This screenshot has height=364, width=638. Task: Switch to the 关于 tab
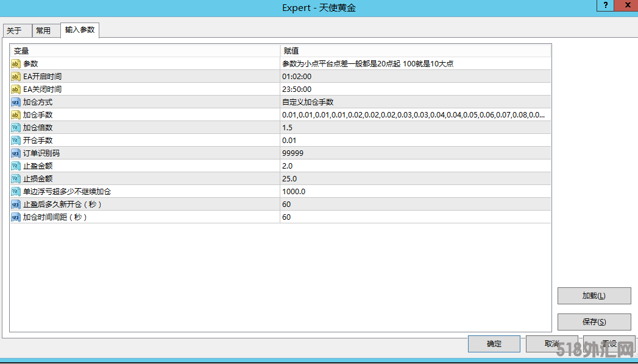pos(15,31)
